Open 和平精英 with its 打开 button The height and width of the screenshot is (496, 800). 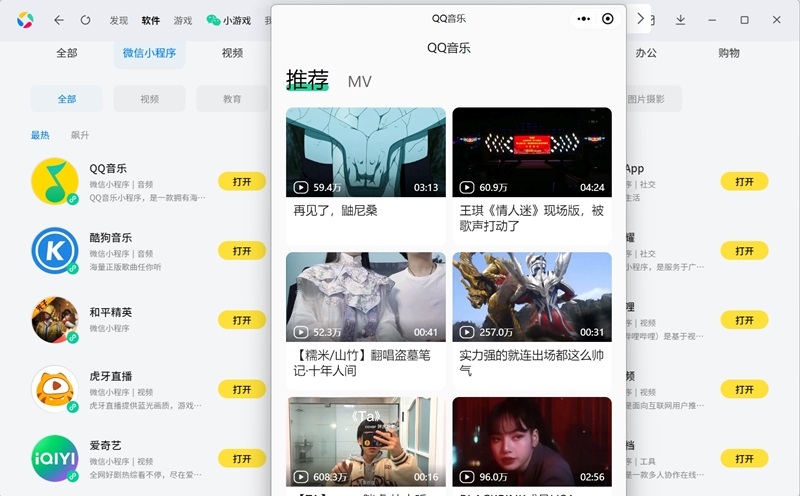[242, 320]
